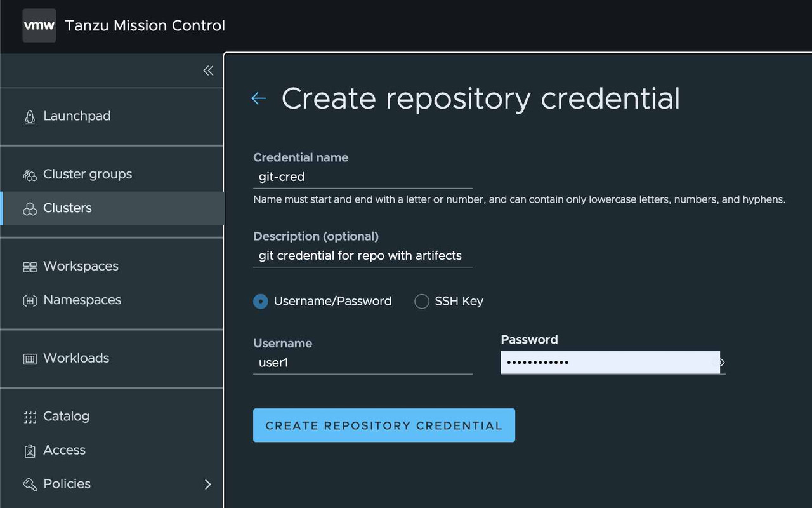Click the Catalog grid icon
The height and width of the screenshot is (508, 812).
[x=30, y=417]
